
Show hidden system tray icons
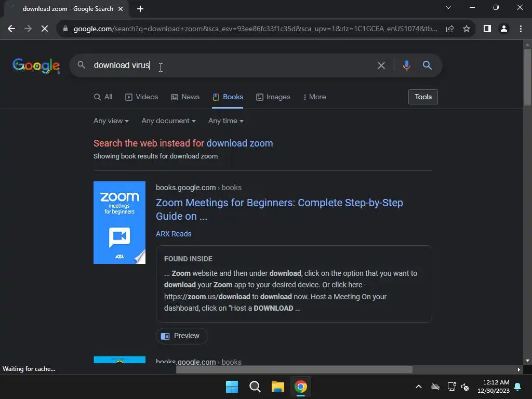pyautogui.click(x=419, y=387)
